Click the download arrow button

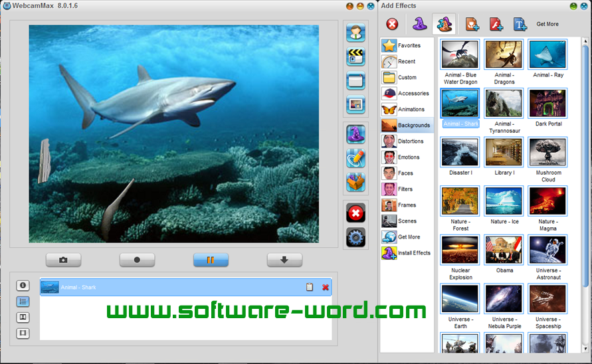tap(284, 260)
